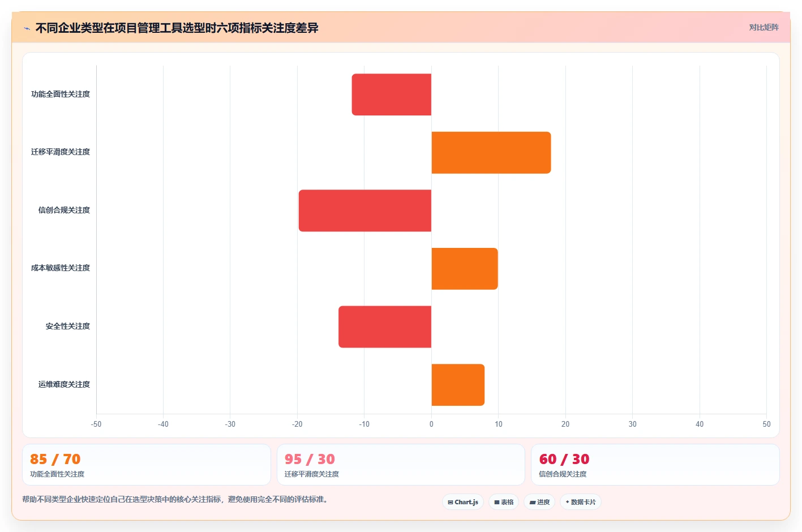The width and height of the screenshot is (802, 532).
Task: Click the red bar for 信创合规关注度
Action: pyautogui.click(x=365, y=211)
